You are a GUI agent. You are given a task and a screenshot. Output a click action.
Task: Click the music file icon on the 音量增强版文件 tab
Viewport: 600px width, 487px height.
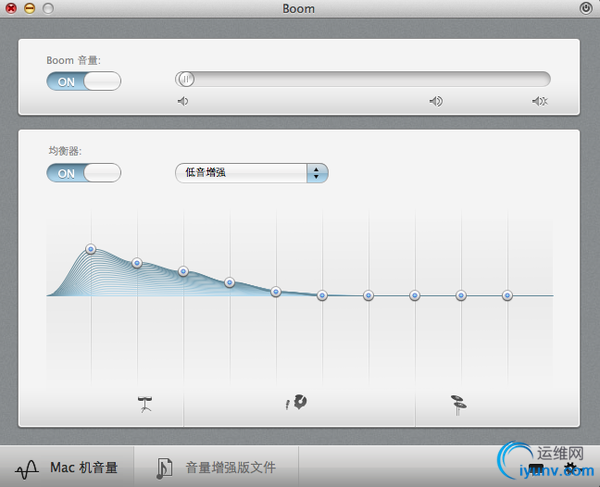[165, 468]
